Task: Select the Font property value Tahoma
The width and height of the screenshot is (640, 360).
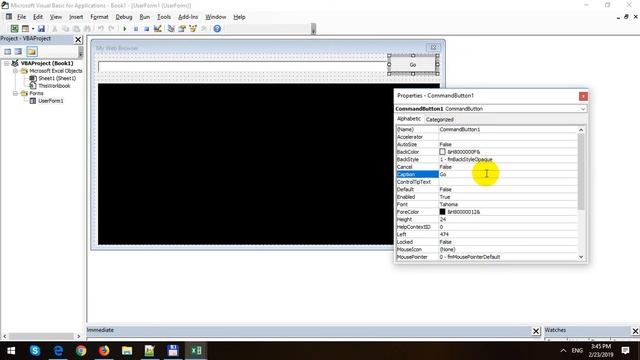Action: (x=508, y=204)
